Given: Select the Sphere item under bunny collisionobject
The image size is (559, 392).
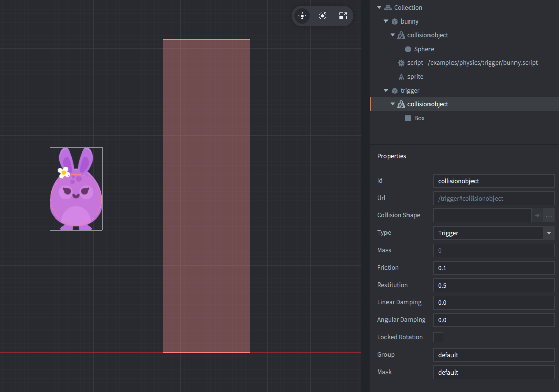Looking at the screenshot, I should point(424,49).
